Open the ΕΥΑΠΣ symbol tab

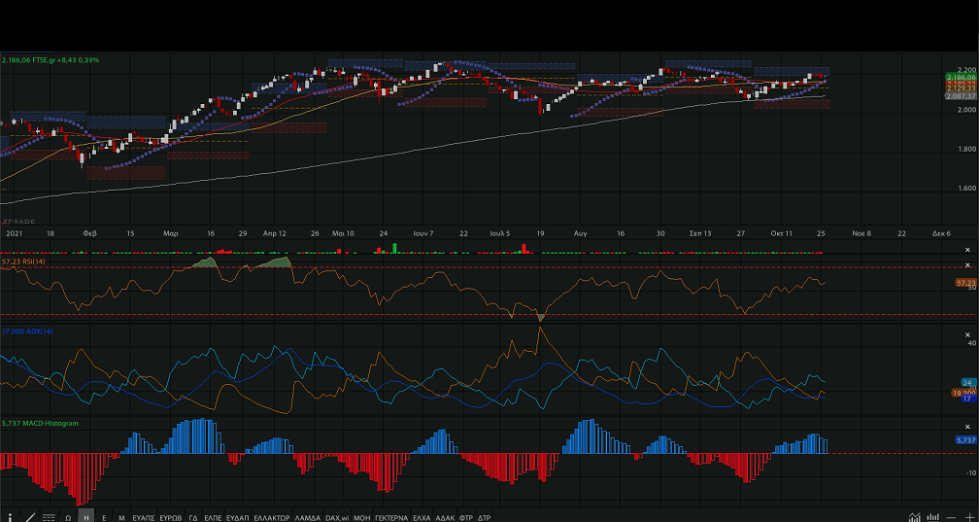click(x=144, y=517)
